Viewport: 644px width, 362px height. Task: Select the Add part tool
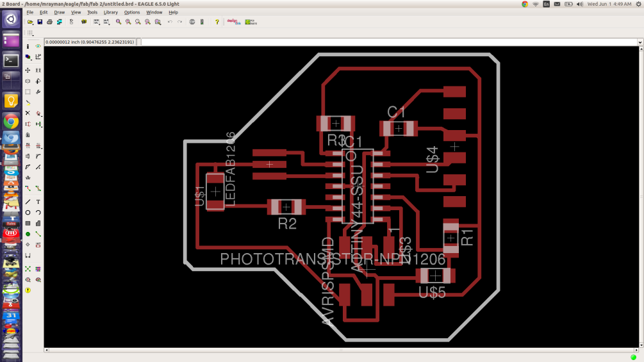point(38,113)
